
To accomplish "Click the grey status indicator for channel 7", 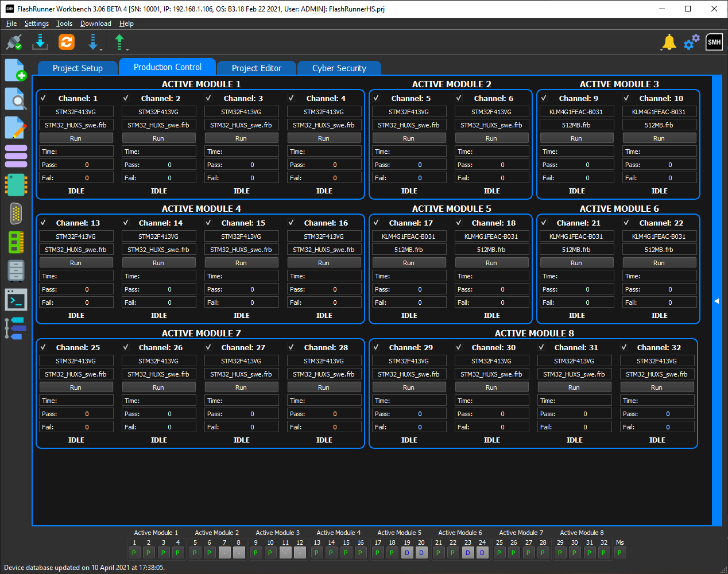I will [224, 553].
